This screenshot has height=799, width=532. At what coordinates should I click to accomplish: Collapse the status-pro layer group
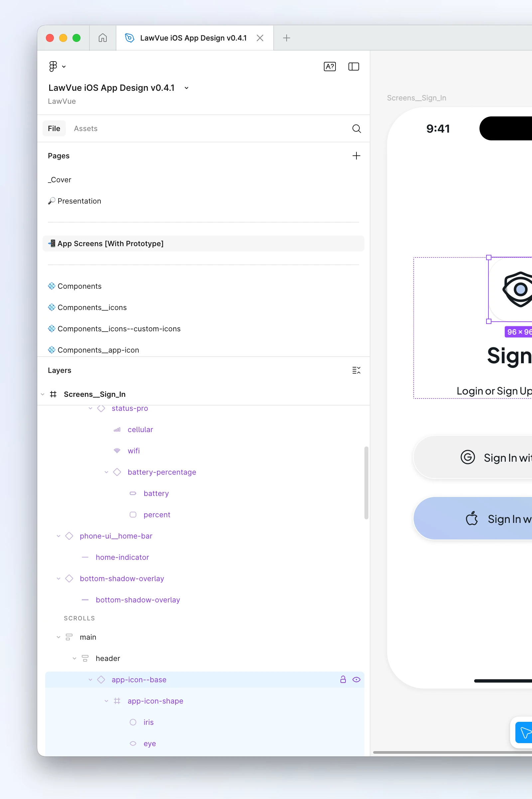[90, 408]
